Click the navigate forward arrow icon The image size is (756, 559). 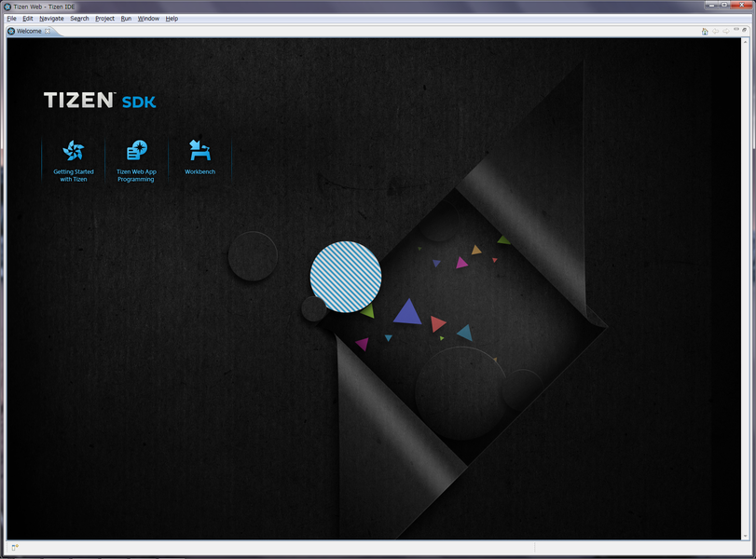(726, 32)
